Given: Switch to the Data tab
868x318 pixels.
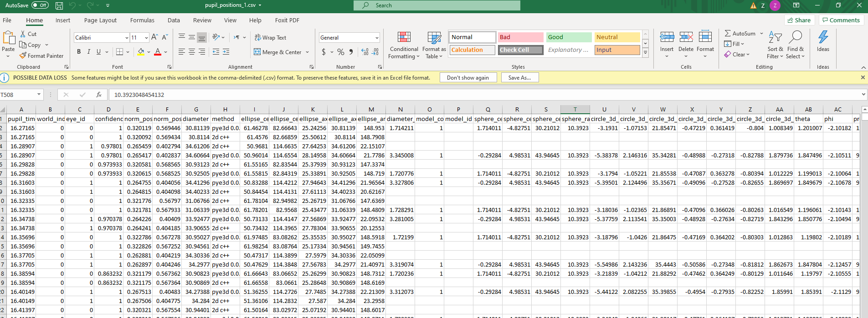Looking at the screenshot, I should (x=174, y=20).
